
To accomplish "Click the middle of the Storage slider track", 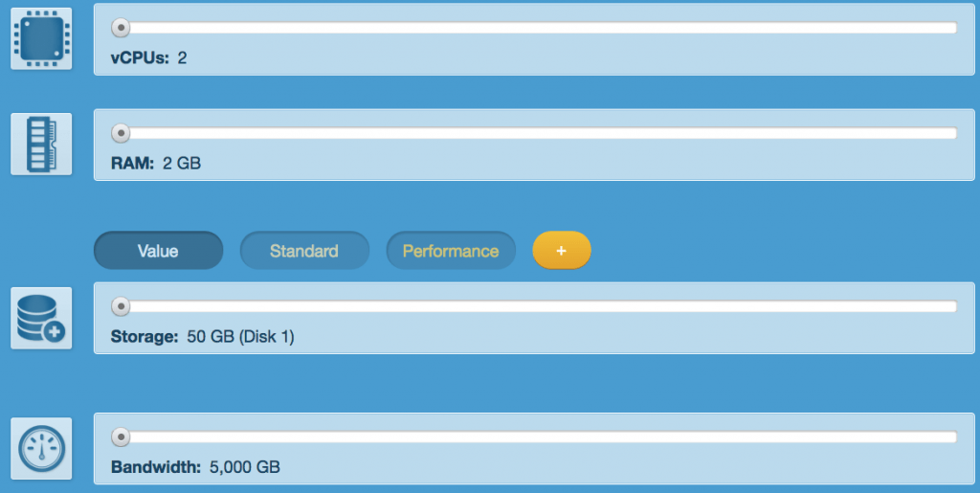I will (534, 306).
